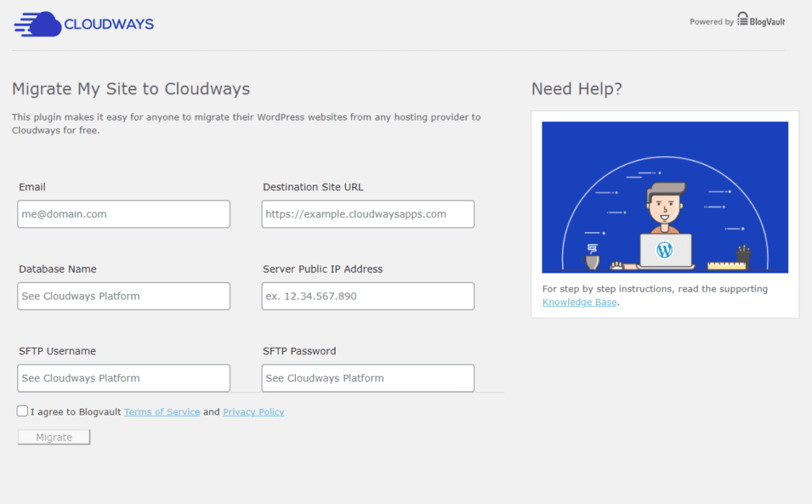Click the 'Powered by' text
Viewport: 812px width, 504px height.
pyautogui.click(x=711, y=21)
